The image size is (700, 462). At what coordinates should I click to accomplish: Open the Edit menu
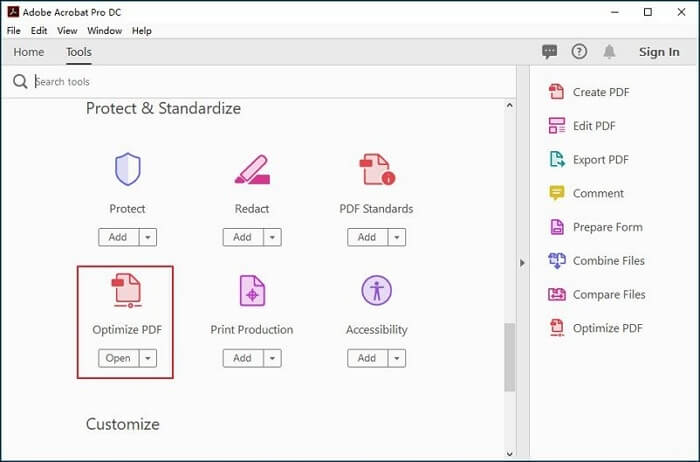tap(39, 31)
